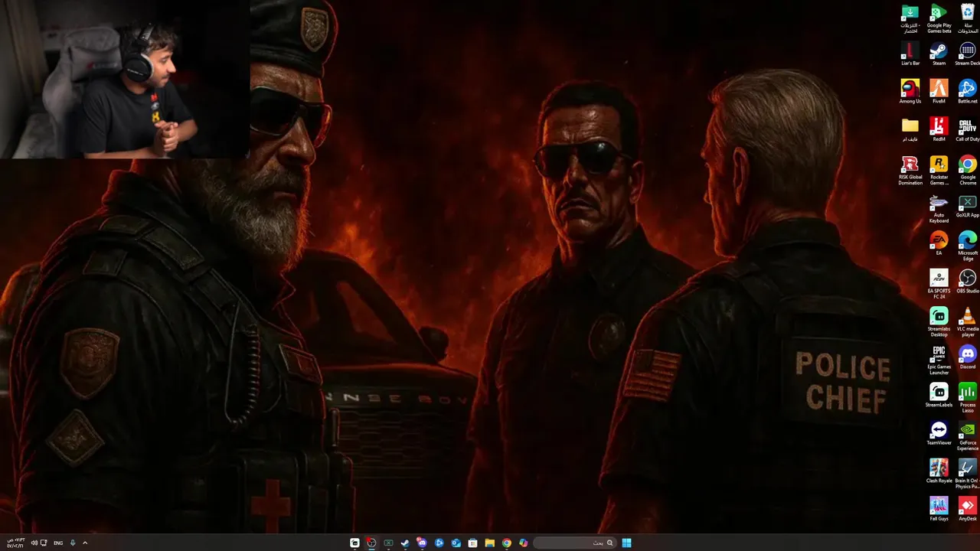Open the Brain It On! Physics Puzzles shortcut
The width and height of the screenshot is (980, 551).
968,474
